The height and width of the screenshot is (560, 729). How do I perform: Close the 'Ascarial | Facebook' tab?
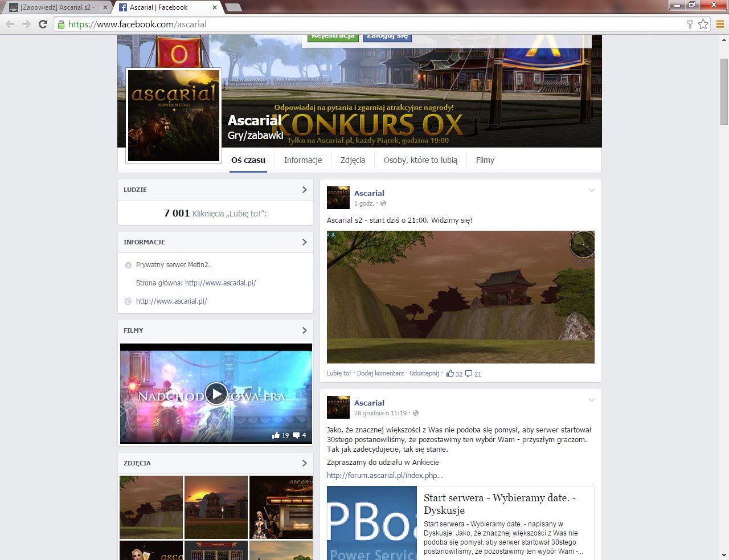click(215, 7)
